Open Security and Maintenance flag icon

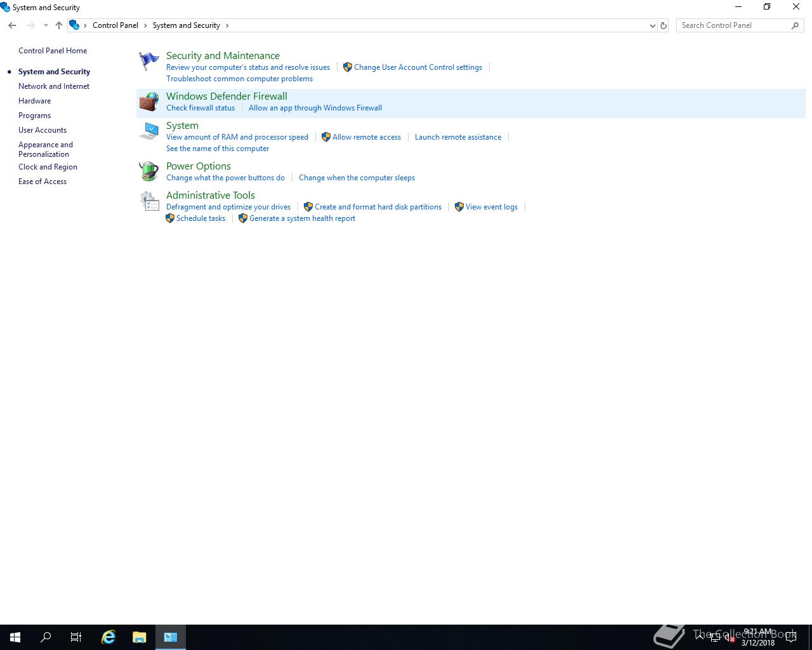pos(148,61)
